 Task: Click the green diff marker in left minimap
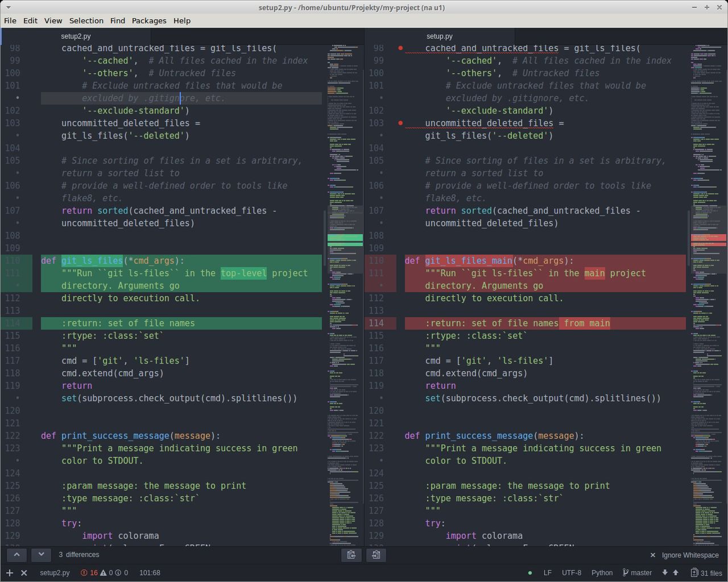click(x=345, y=238)
